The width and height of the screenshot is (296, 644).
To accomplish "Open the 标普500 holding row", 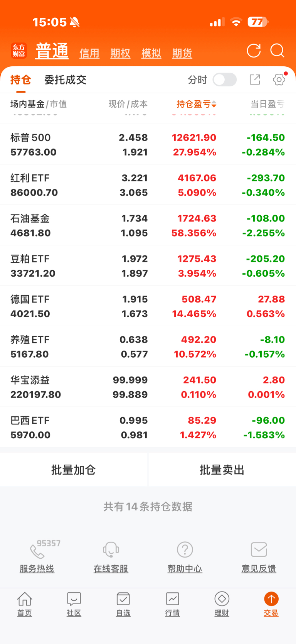I will click(148, 144).
